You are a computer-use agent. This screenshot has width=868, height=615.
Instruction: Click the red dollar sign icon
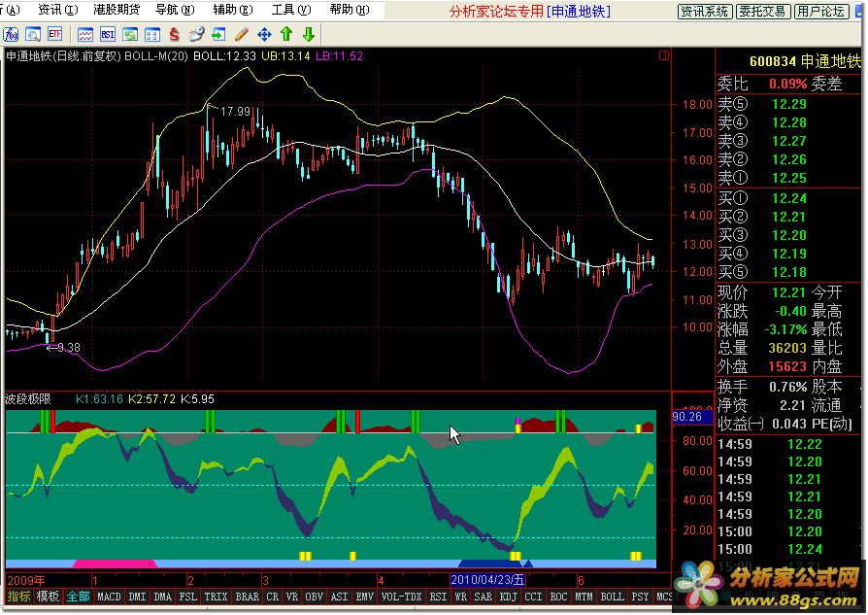click(x=175, y=34)
